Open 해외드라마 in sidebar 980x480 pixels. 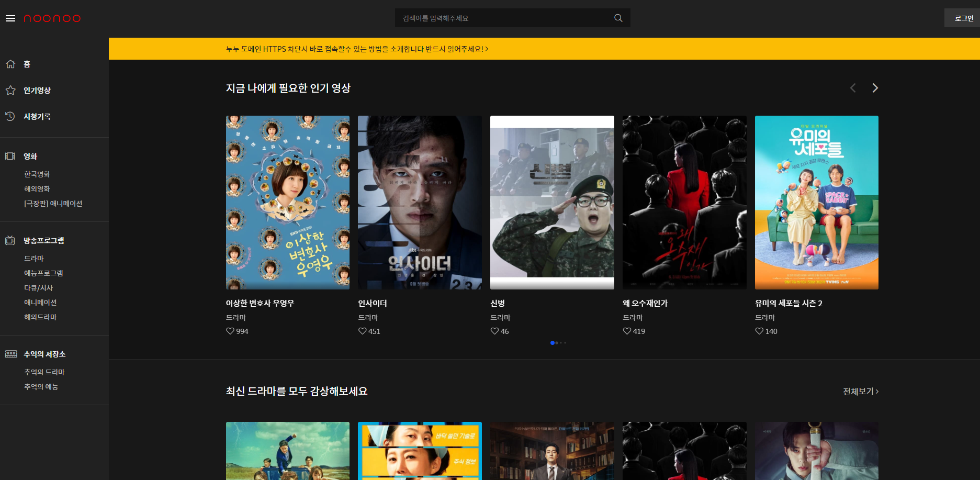pos(40,317)
